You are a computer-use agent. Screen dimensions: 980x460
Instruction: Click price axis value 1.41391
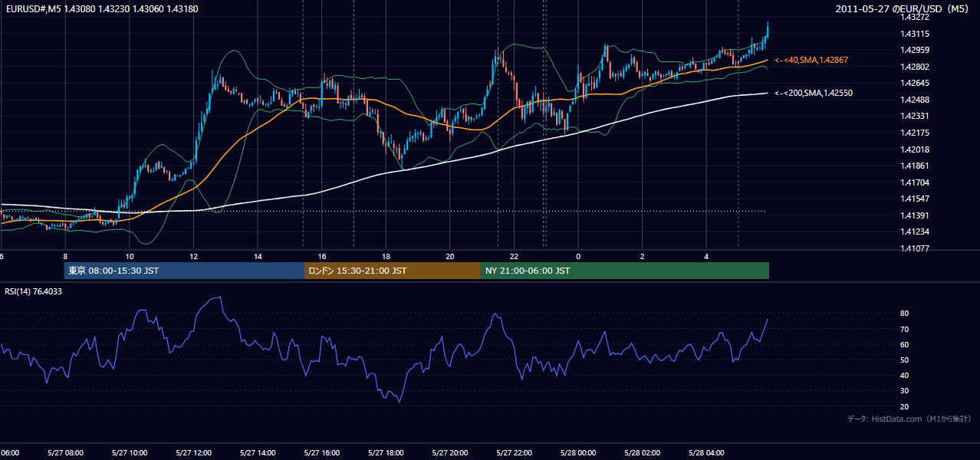point(915,215)
